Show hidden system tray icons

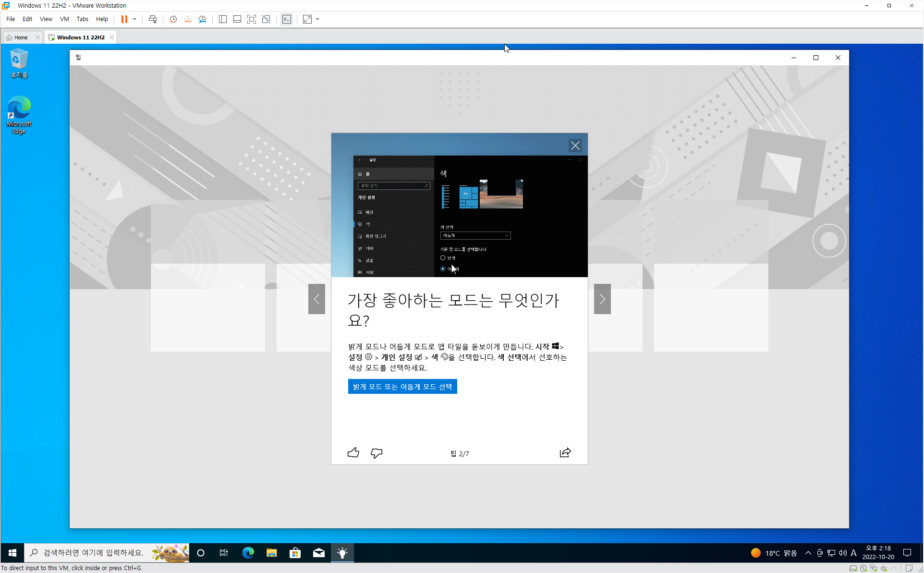tap(808, 553)
